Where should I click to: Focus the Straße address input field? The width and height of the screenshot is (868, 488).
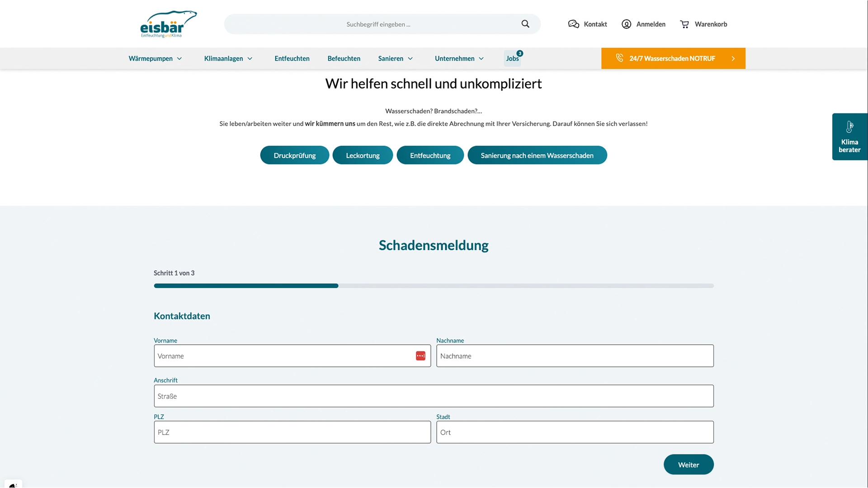tap(434, 396)
